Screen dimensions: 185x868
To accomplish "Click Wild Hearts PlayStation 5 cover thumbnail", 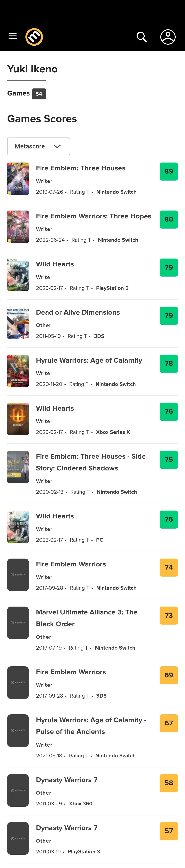I will click(18, 275).
